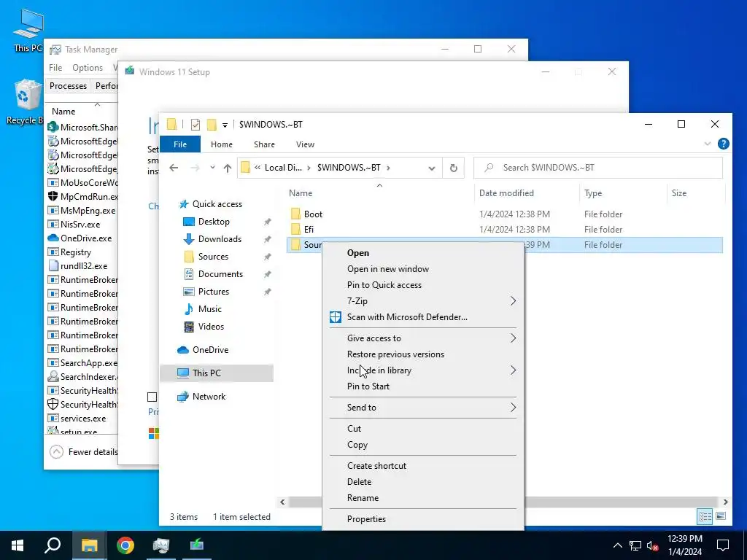Choose Cut from the context menu
This screenshot has width=747, height=560.
tap(354, 429)
